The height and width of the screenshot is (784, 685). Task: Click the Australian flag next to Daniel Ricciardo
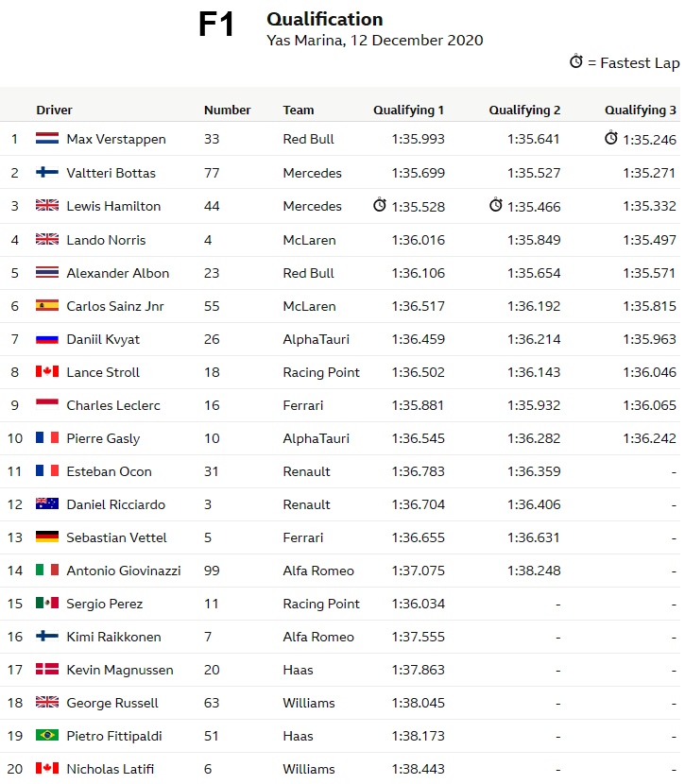coord(47,504)
